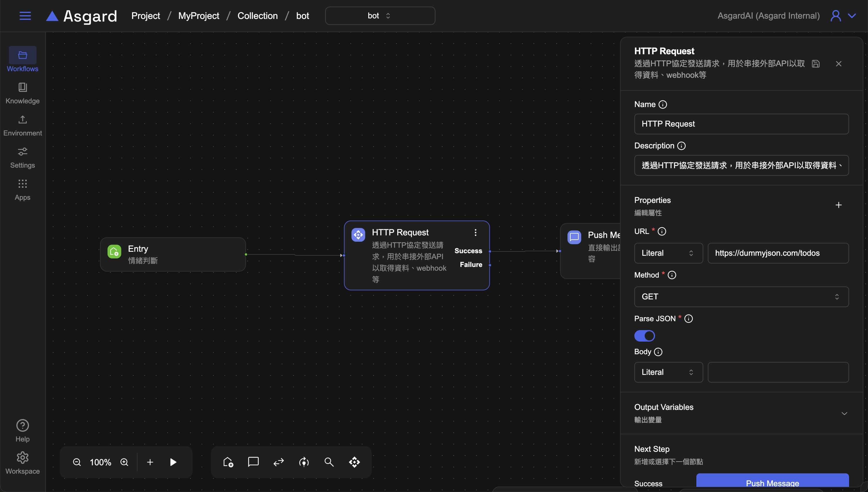This screenshot has width=868, height=492.
Task: Click the zoom in magnifier icon
Action: click(124, 462)
